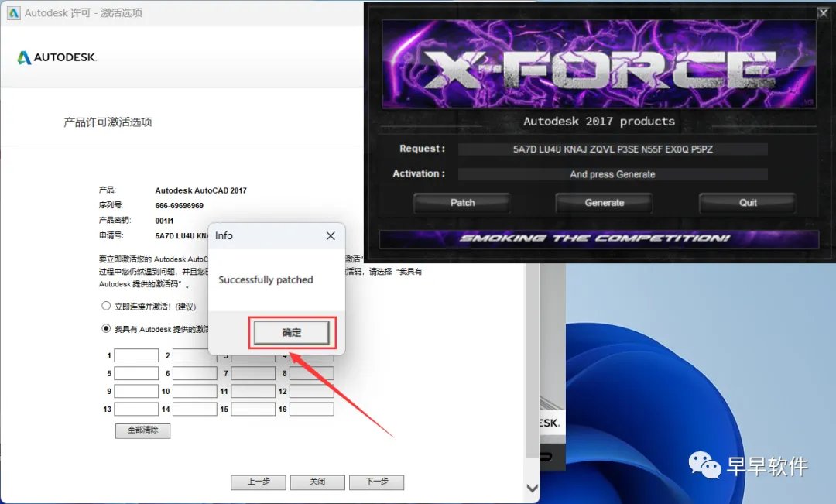Select 我具有 Autodesk 提供的激活码 radio option
This screenshot has height=504, width=836.
106,328
